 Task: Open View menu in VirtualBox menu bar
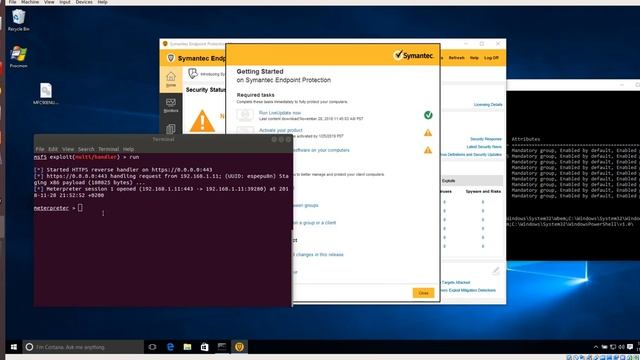coord(49,2)
